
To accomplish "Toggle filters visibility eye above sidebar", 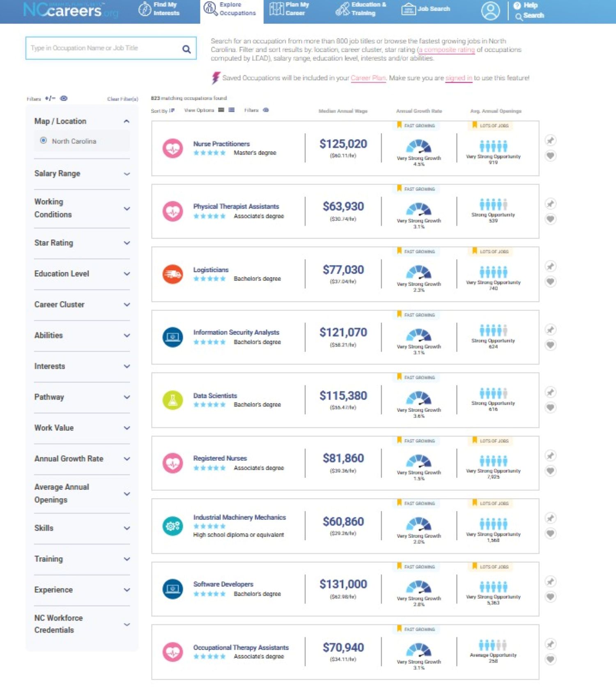I will 64,99.
